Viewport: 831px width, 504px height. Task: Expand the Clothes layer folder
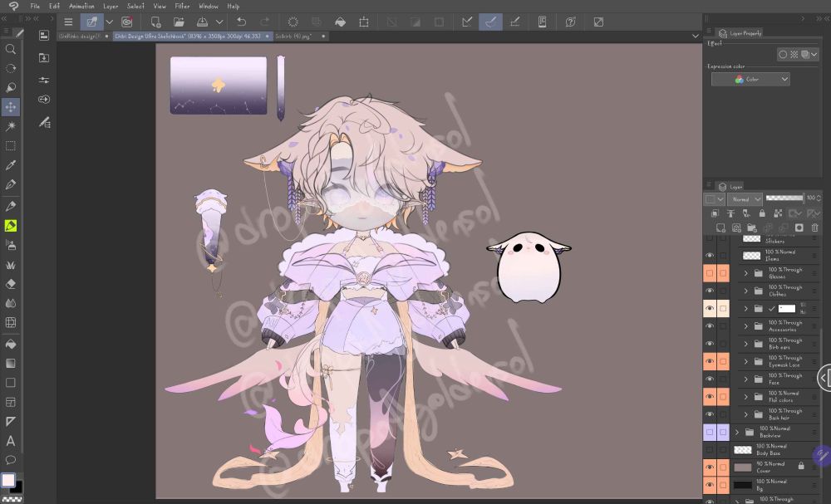[745, 291]
